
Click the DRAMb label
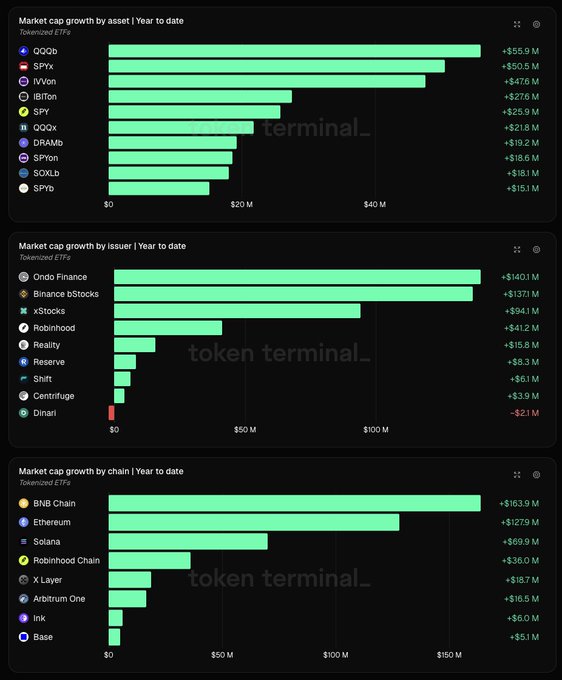coord(48,143)
